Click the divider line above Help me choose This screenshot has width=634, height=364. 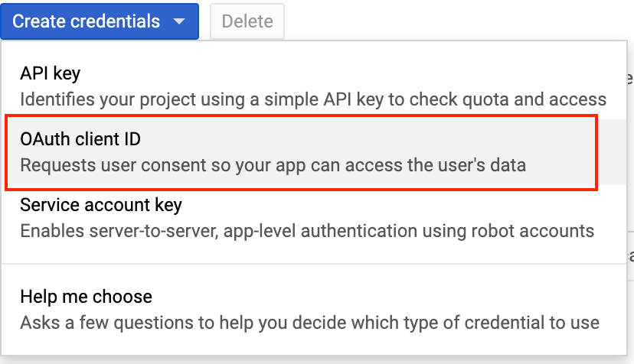click(x=314, y=264)
